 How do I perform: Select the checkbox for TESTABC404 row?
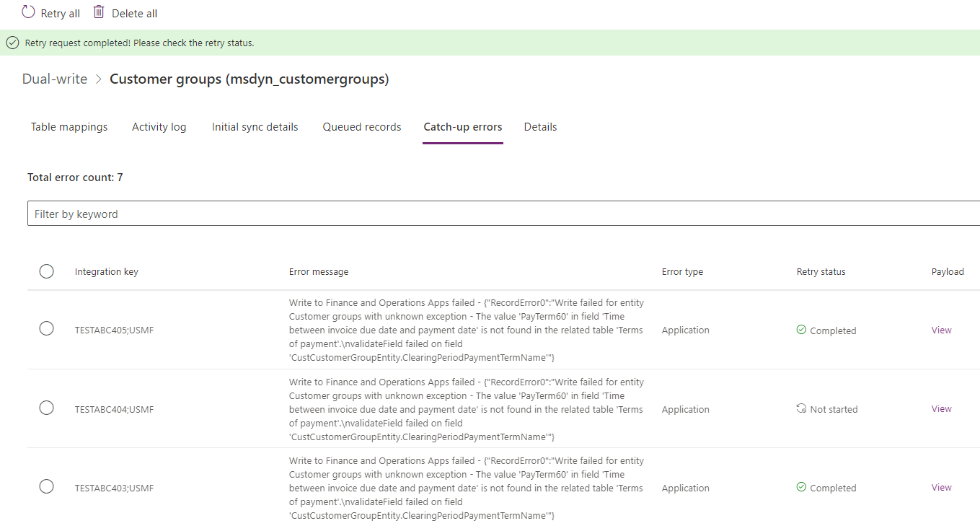click(x=46, y=407)
